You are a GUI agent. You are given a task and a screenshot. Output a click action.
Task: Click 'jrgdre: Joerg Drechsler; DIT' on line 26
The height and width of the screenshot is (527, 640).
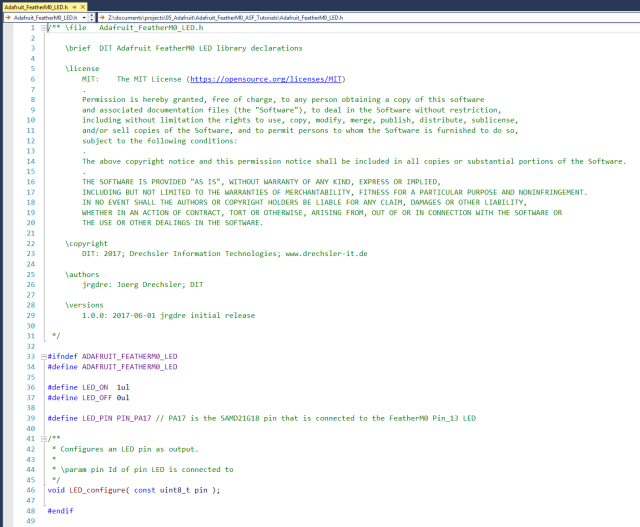click(x=142, y=285)
